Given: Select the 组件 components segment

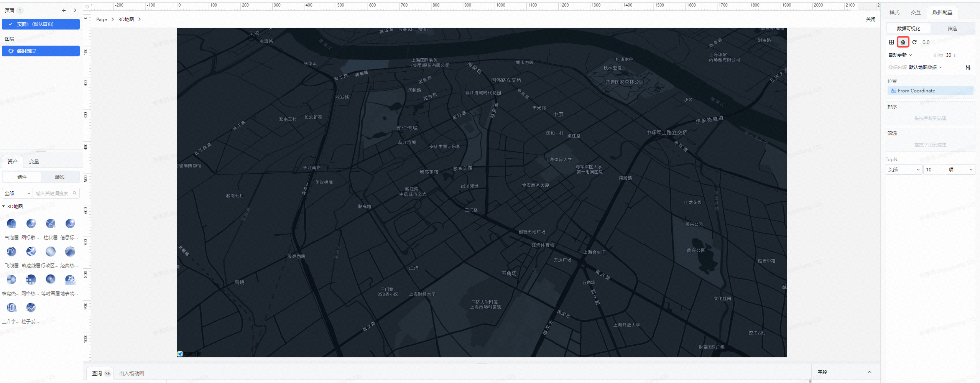Looking at the screenshot, I should [x=22, y=177].
